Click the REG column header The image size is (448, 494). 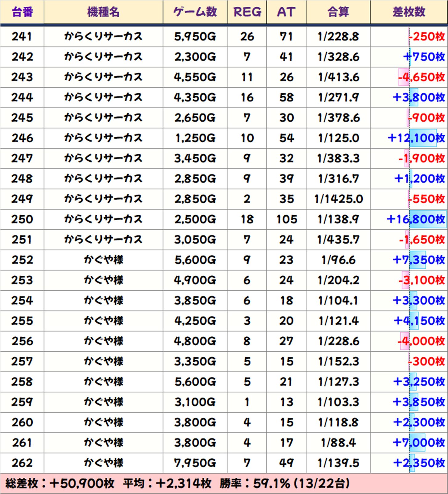(247, 12)
